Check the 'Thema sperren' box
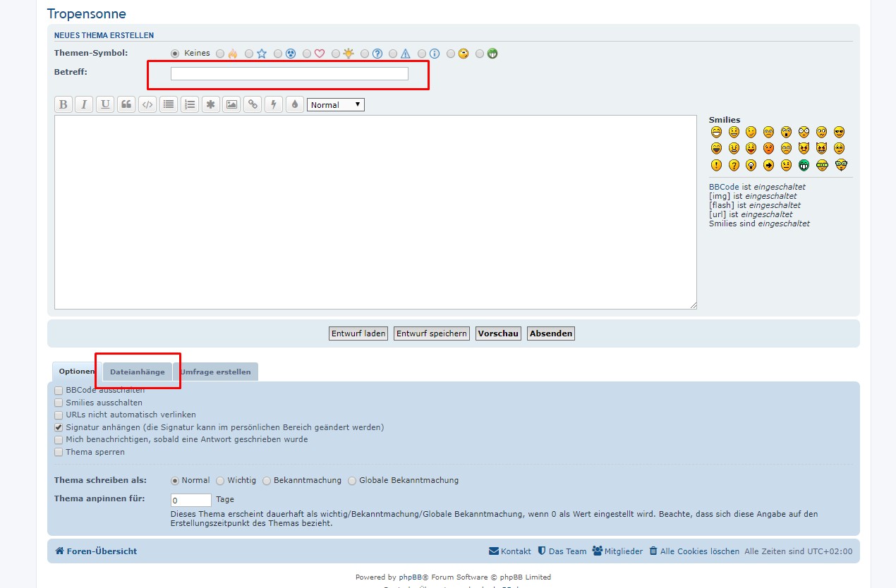896x588 pixels. 59,452
